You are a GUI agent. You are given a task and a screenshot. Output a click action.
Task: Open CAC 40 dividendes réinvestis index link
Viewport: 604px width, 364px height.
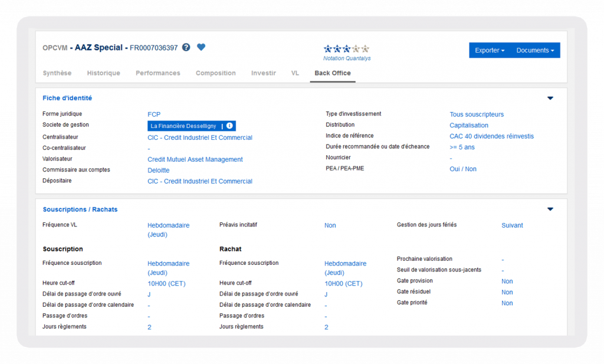pyautogui.click(x=491, y=136)
